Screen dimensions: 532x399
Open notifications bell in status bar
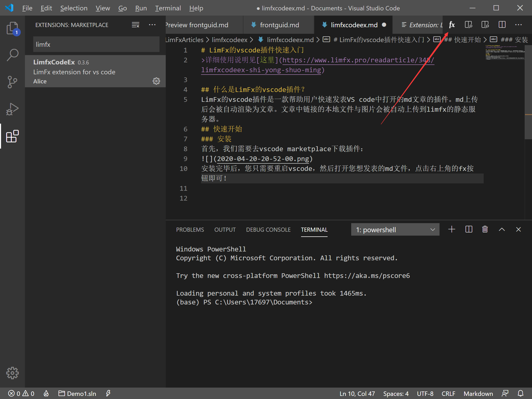click(521, 394)
